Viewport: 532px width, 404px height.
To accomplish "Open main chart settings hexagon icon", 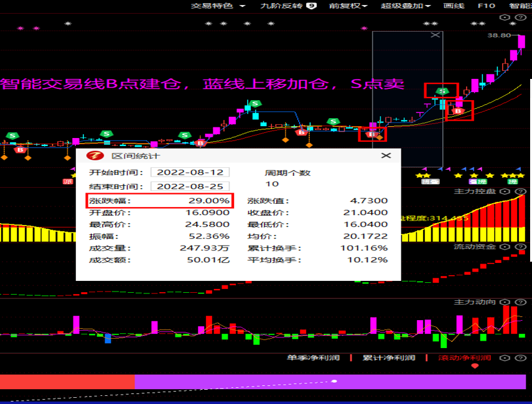I will click(x=505, y=17).
